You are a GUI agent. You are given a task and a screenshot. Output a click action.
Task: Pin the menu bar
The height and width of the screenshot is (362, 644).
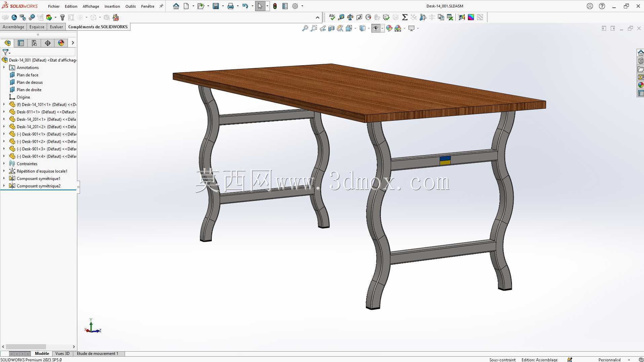161,6
